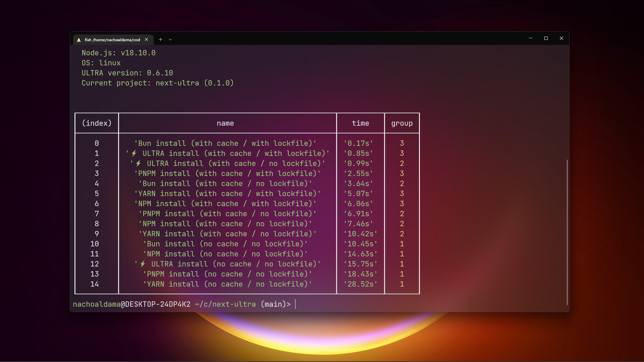
Task: Click the 'name' column header
Action: [x=225, y=123]
